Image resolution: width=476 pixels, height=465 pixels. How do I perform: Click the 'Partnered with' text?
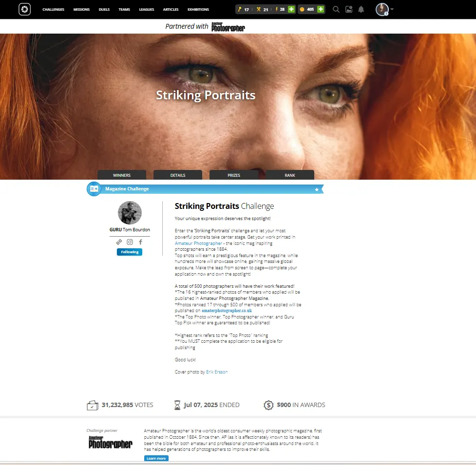(187, 26)
